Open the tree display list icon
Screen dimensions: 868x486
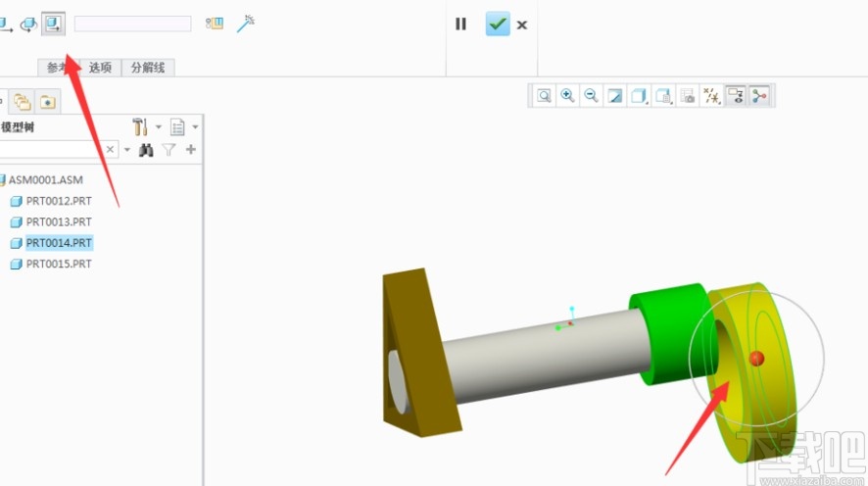[177, 126]
